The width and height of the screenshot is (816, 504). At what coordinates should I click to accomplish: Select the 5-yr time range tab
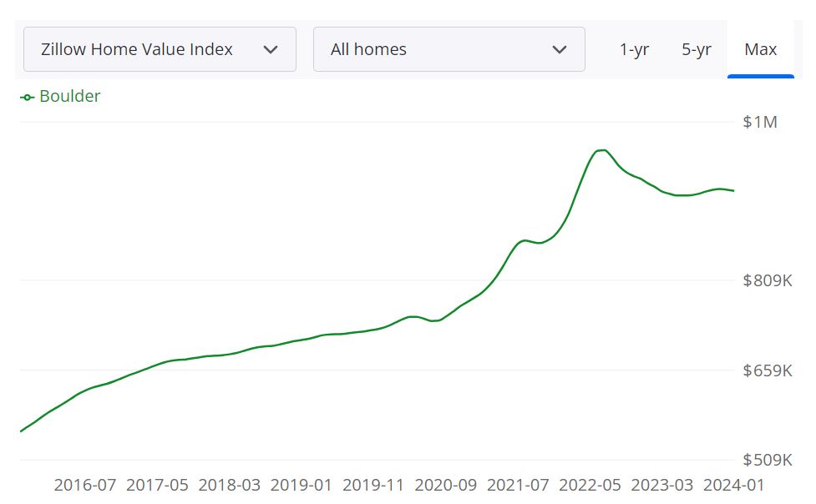[x=697, y=49]
